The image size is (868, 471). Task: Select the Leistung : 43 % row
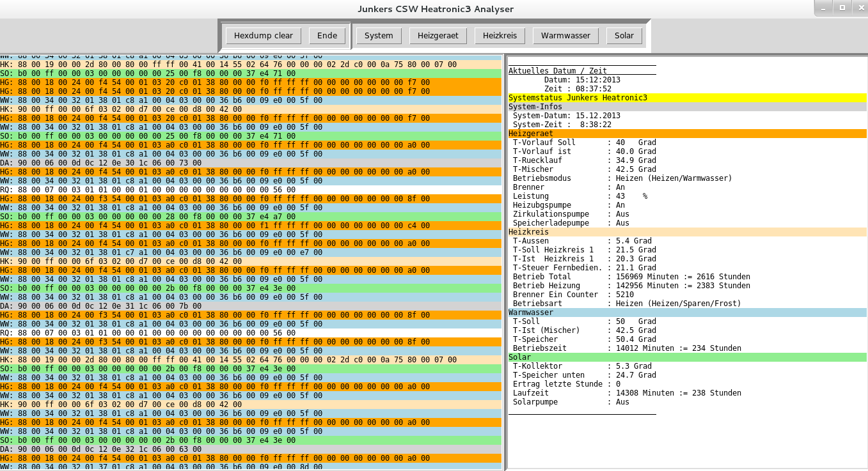(x=580, y=196)
